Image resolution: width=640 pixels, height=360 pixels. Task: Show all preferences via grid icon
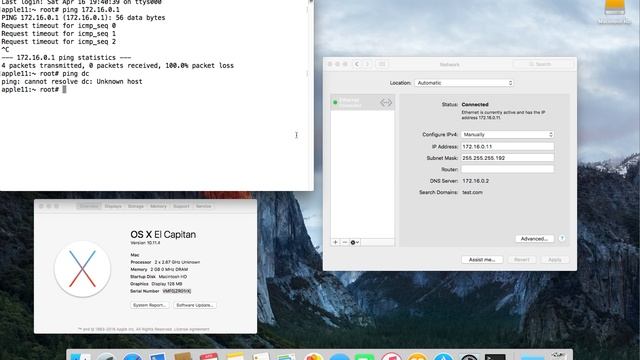382,64
